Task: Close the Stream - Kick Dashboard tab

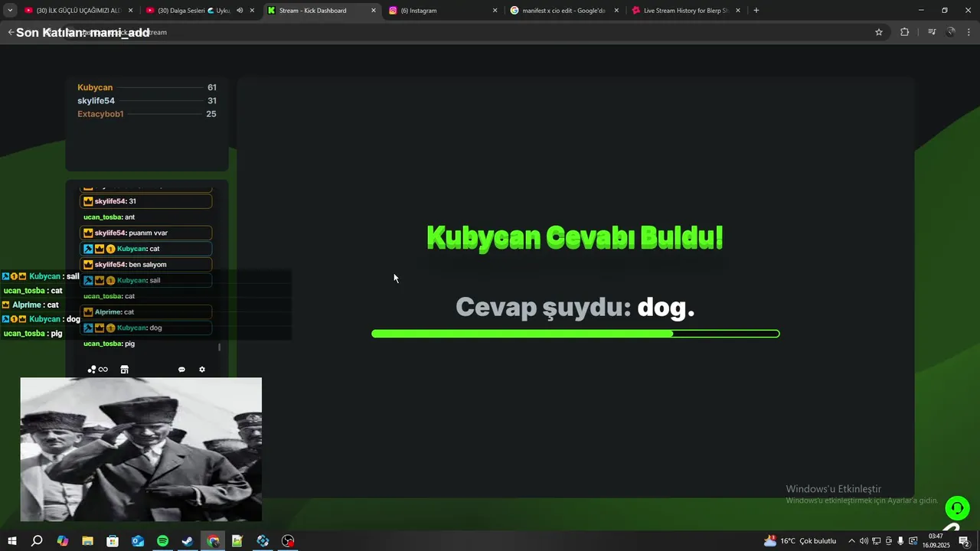Action: click(374, 11)
